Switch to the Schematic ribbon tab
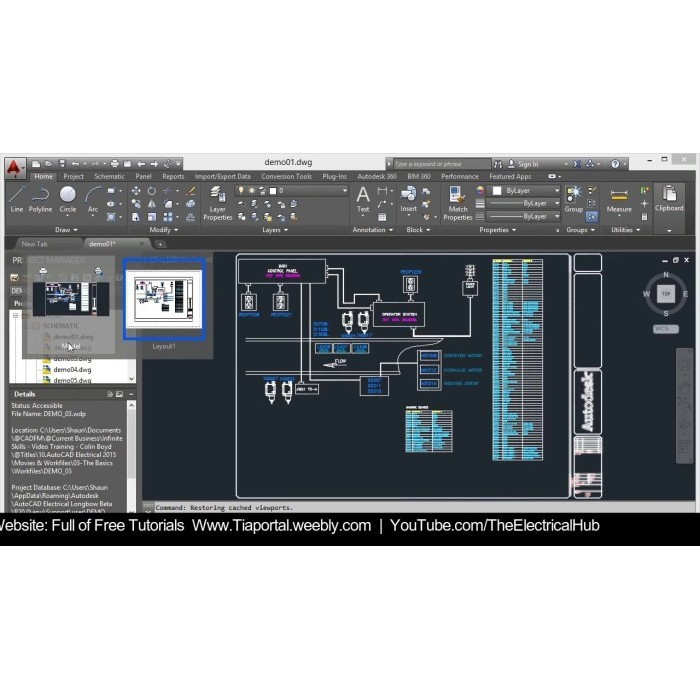The image size is (700, 700). pos(109,177)
